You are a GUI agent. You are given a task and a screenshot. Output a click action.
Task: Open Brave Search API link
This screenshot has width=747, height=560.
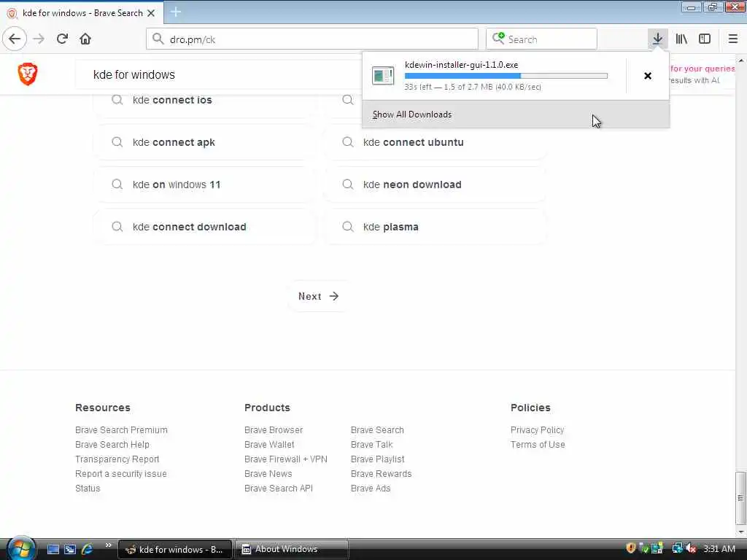278,489
